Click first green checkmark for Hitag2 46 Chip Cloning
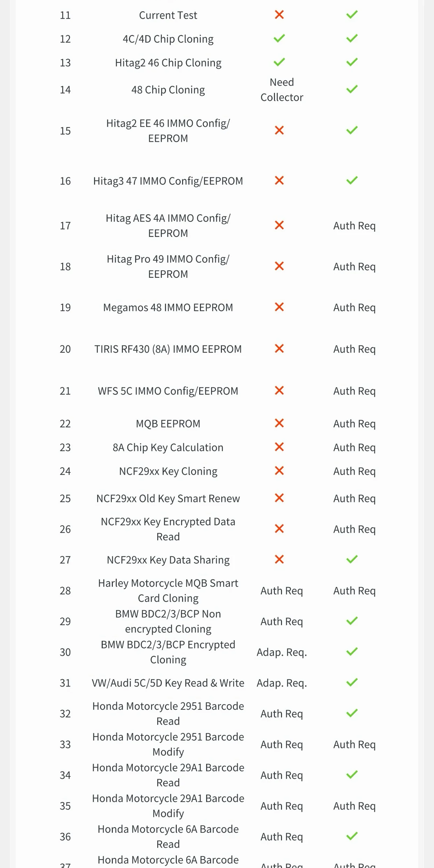Image resolution: width=434 pixels, height=868 pixels. point(279,62)
